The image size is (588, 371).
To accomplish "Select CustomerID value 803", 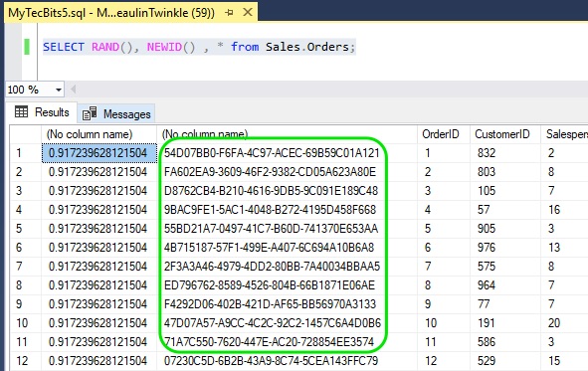I will 505,172.
